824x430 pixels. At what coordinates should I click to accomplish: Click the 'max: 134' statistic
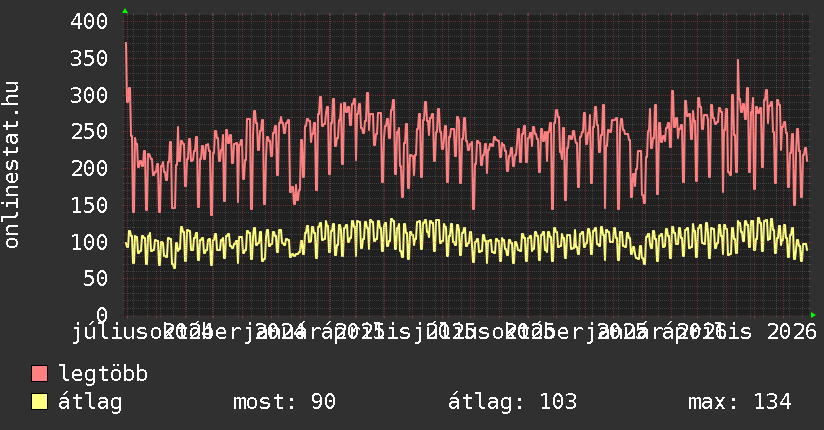[x=740, y=401]
